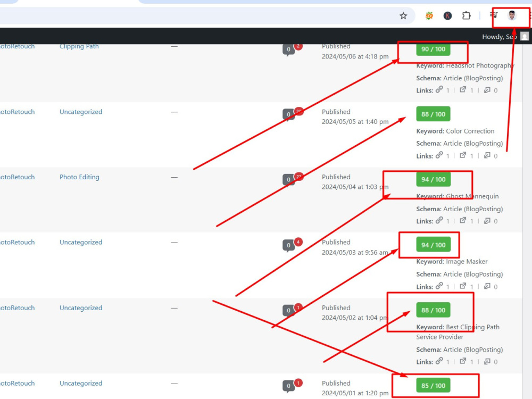Viewport: 532px width, 399px height.
Task: Click pending comments badge on 2024/05/06 post
Action: [298, 46]
